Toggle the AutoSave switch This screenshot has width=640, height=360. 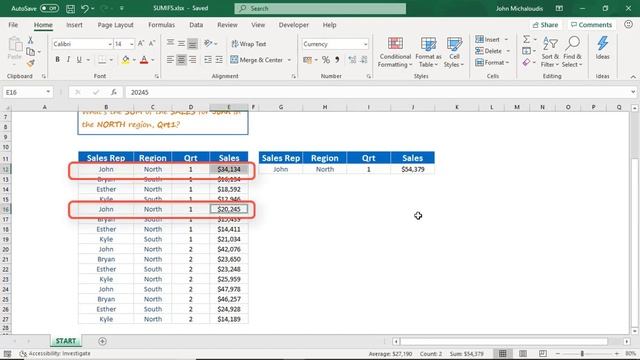click(x=49, y=8)
